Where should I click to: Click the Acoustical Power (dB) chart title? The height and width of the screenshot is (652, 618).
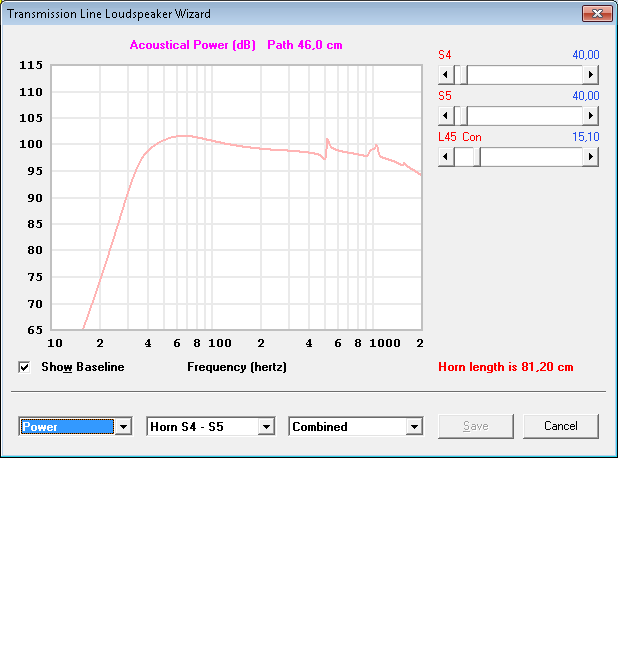pyautogui.click(x=193, y=45)
